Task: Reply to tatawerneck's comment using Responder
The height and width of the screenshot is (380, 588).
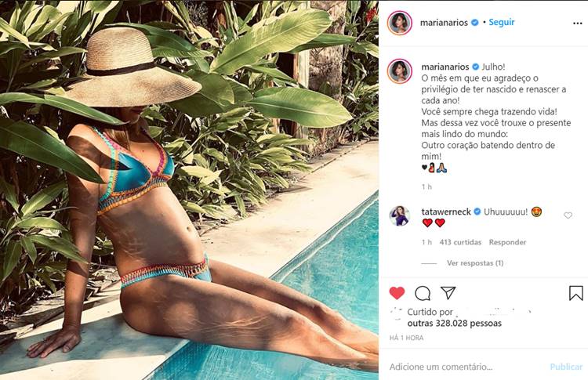Action: click(507, 242)
